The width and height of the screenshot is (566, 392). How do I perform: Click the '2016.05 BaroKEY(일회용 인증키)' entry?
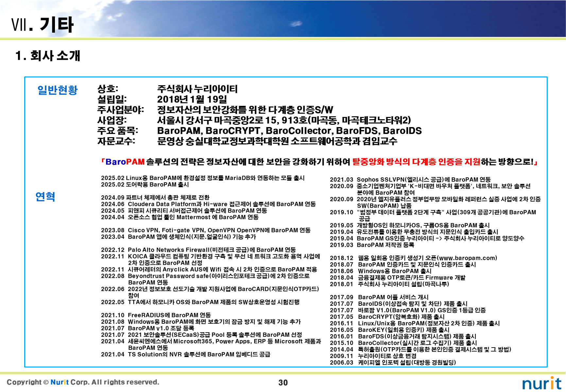[x=390, y=330]
